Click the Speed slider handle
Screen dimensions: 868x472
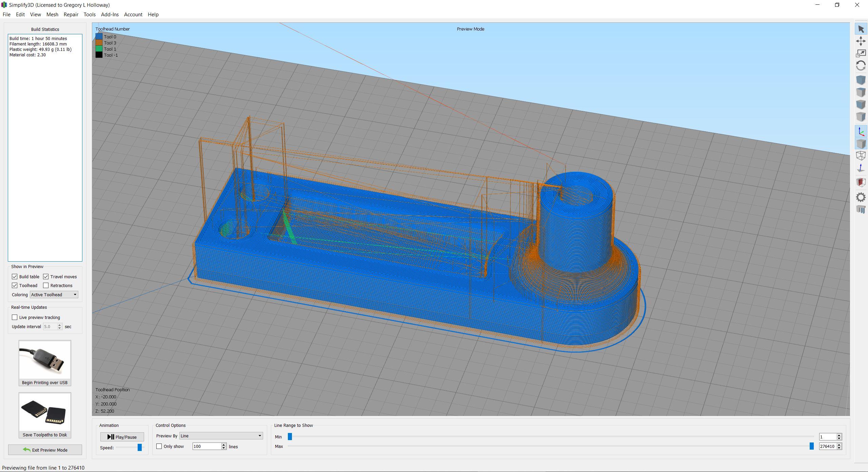click(139, 448)
